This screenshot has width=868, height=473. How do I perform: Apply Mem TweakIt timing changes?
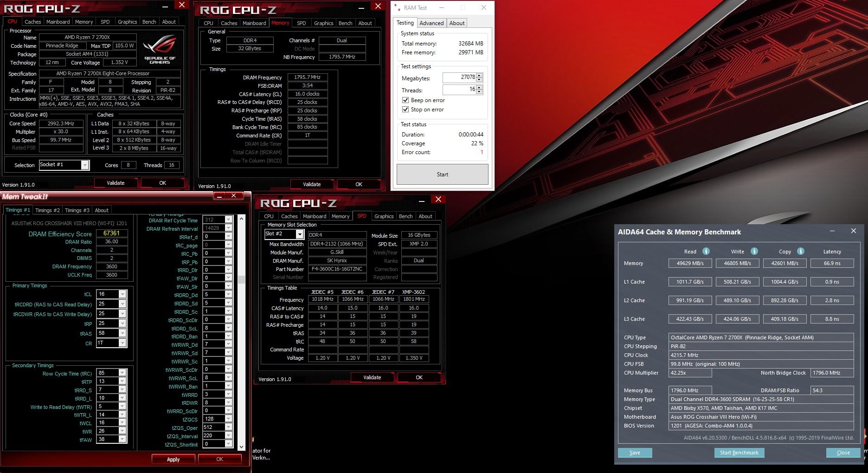pos(174,459)
